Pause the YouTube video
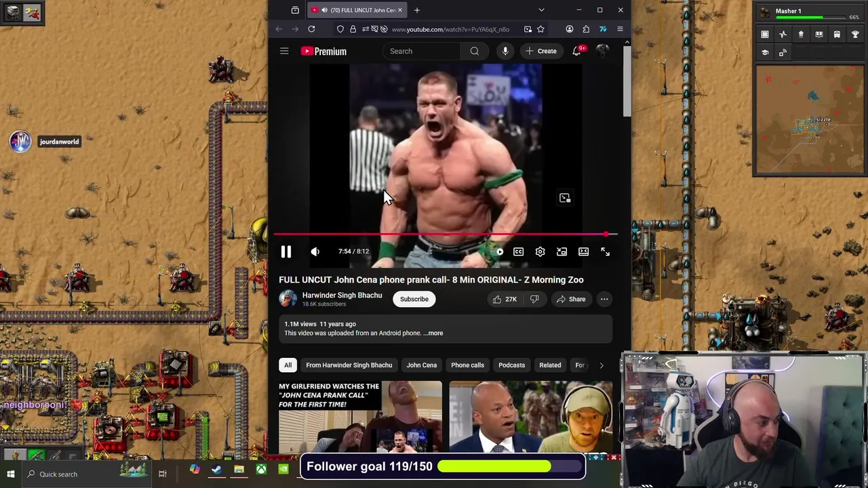Screen dimensions: 868x488 286,251
